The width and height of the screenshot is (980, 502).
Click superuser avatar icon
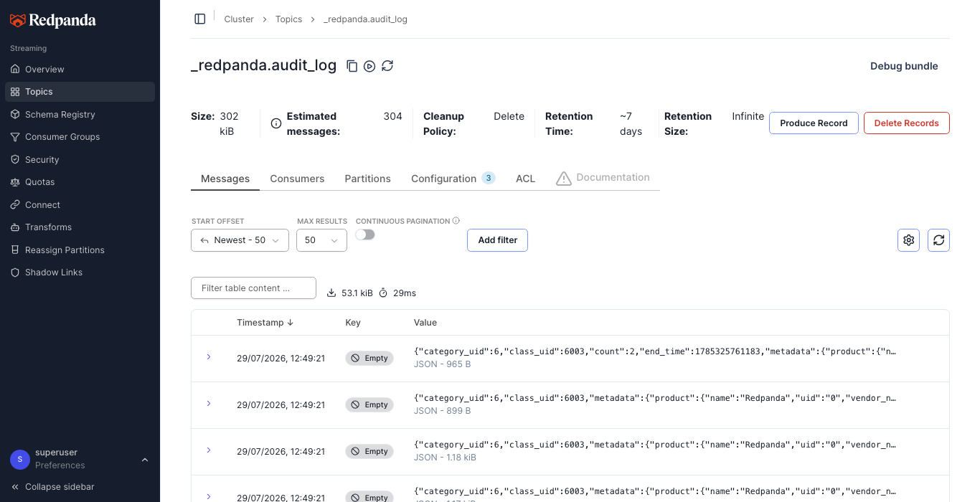point(20,459)
